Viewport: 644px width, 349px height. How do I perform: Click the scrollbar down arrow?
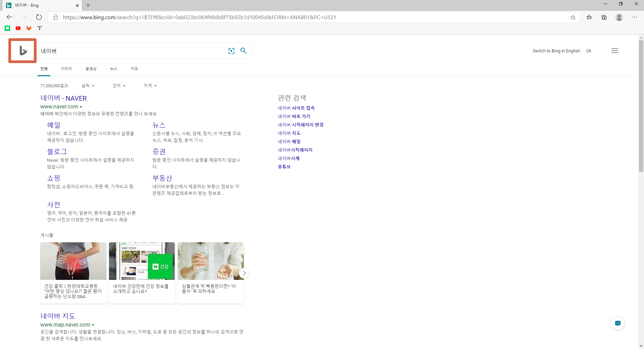[x=641, y=346]
